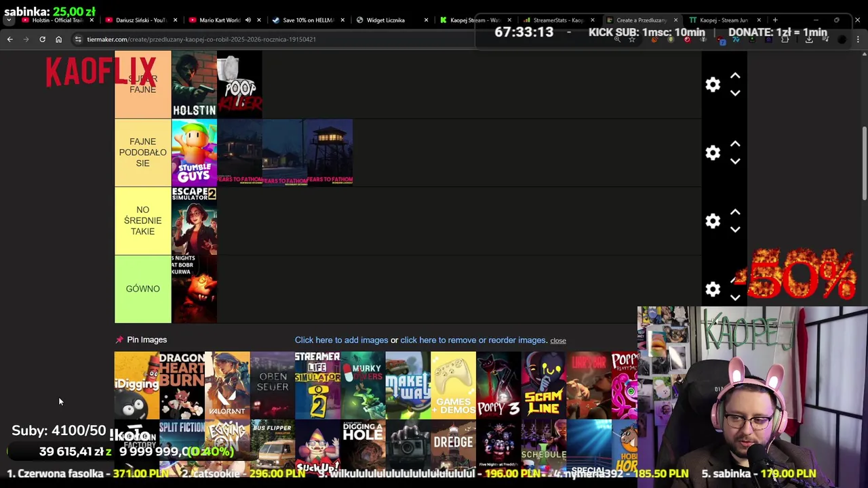Open settings gear for NO ŚREDNIE TAKIE row
868x488 pixels.
tap(713, 221)
